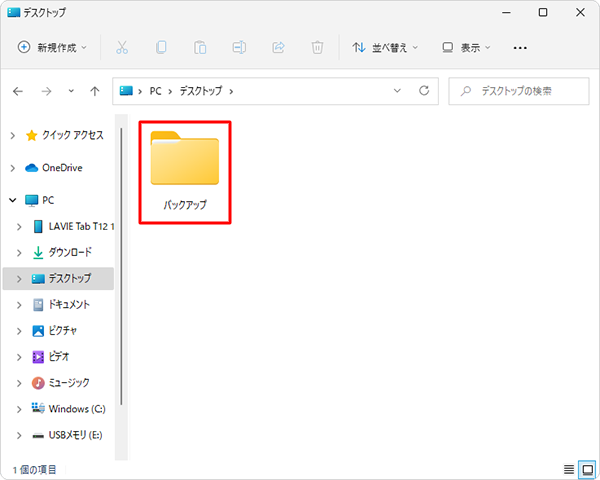Click the Paste clipboard icon
This screenshot has width=600, height=480.
200,47
